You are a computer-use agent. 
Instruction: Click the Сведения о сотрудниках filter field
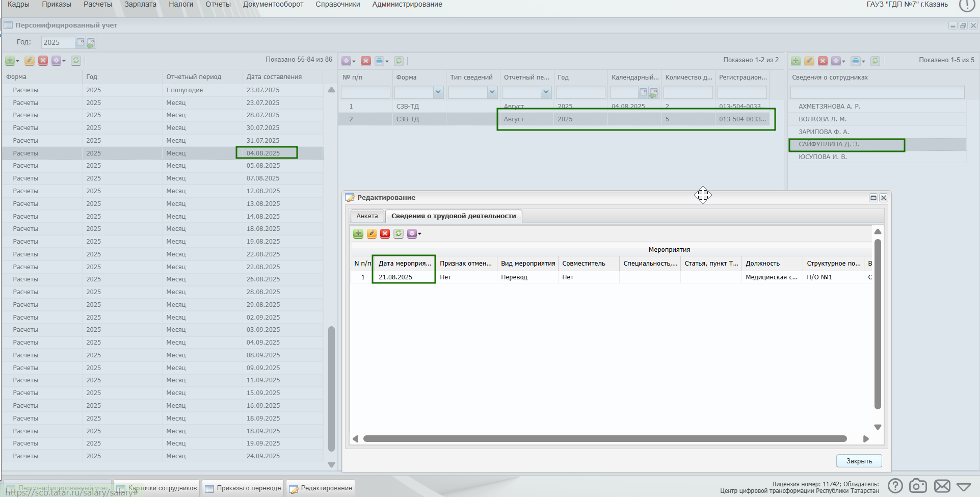(x=877, y=92)
